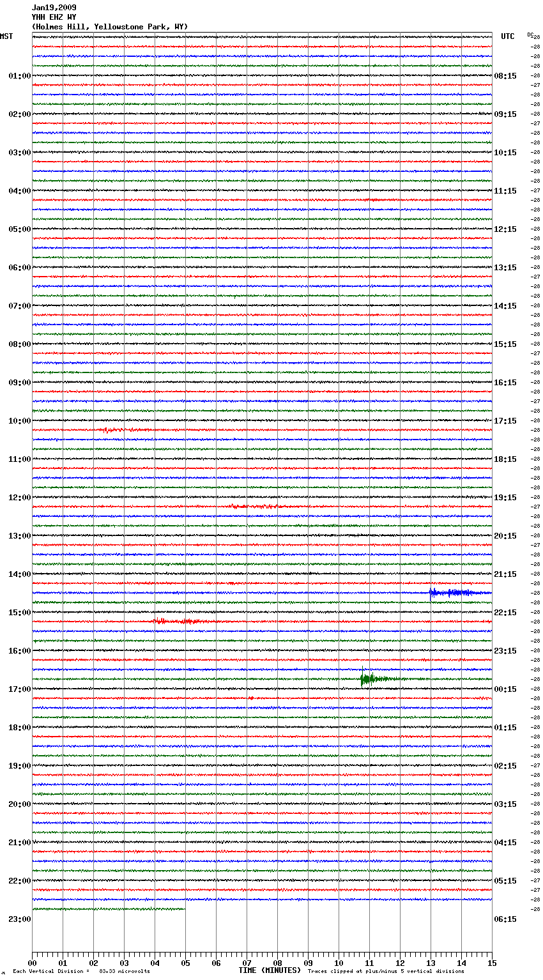The width and height of the screenshot is (543, 980).
Task: Click the Holmes Hill, Yellowstone Park location title
Action: pos(110,27)
